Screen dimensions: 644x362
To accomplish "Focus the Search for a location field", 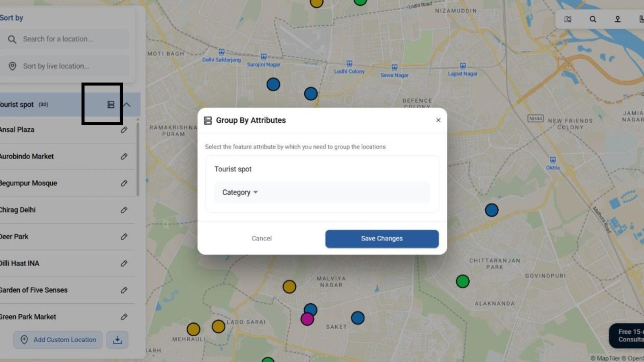I will point(68,39).
